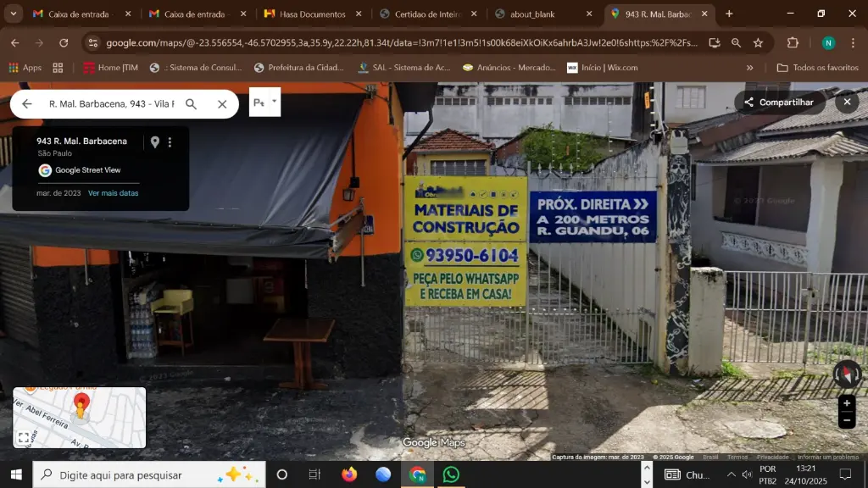The height and width of the screenshot is (488, 868).
Task: Click the compass to reset Street View orientation
Action: tap(847, 374)
